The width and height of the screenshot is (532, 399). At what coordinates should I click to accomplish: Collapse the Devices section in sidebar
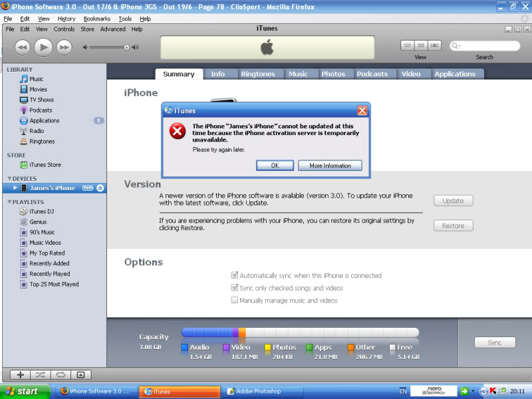click(x=9, y=178)
